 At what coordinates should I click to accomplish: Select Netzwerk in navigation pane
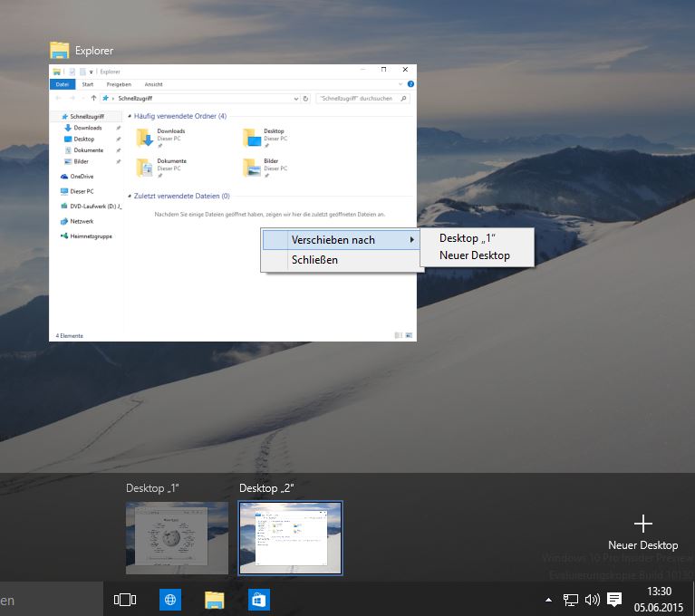point(82,221)
